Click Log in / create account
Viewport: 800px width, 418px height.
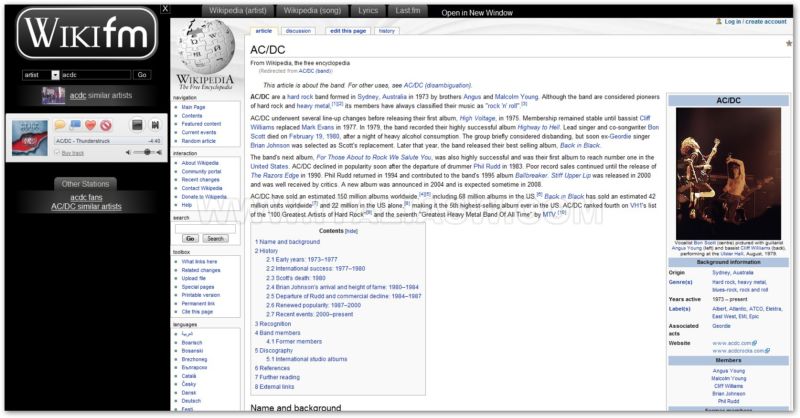point(755,22)
